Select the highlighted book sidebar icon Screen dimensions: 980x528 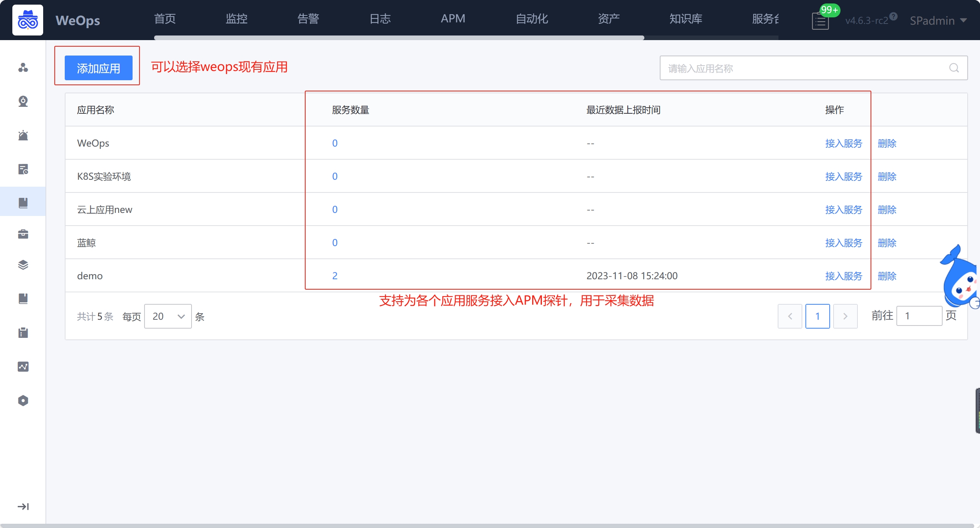coord(23,202)
